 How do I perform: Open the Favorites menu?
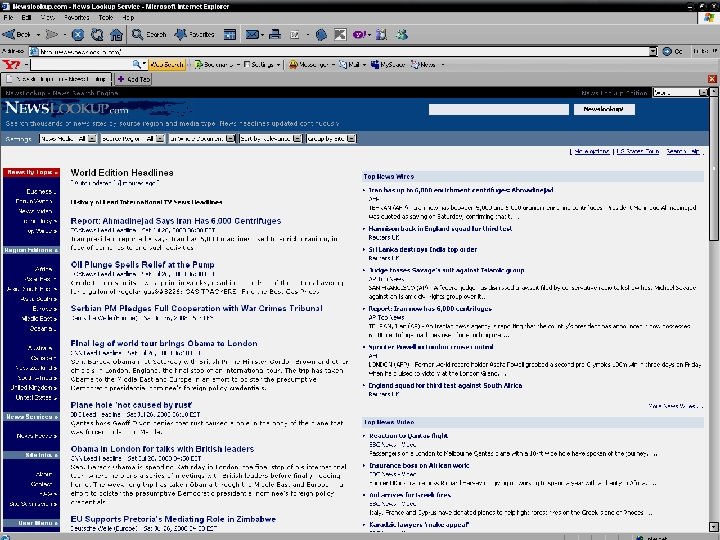76,17
